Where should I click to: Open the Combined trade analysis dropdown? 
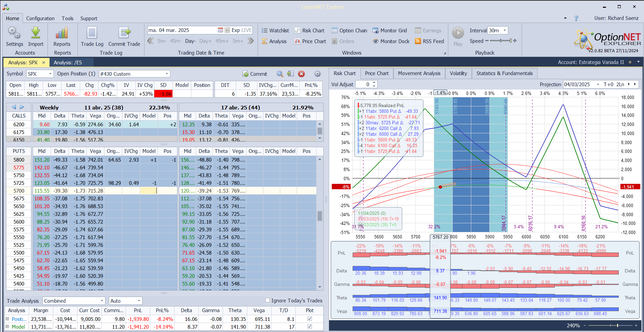(102, 301)
